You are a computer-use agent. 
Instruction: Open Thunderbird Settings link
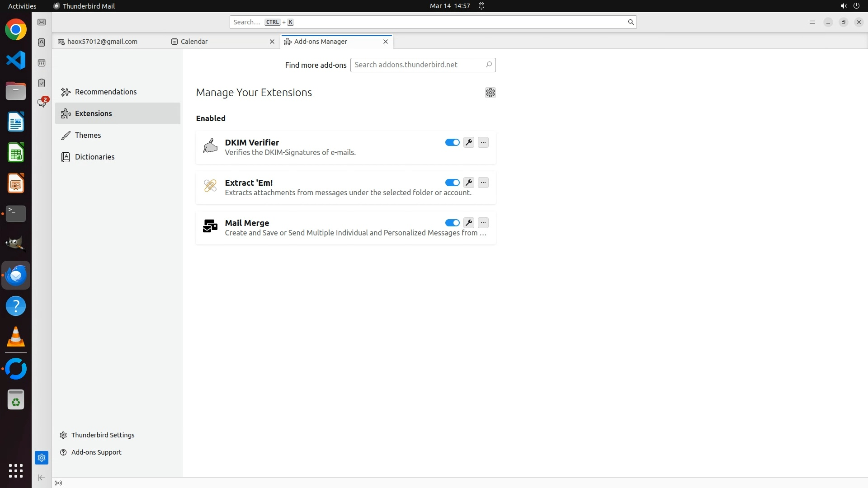103,435
